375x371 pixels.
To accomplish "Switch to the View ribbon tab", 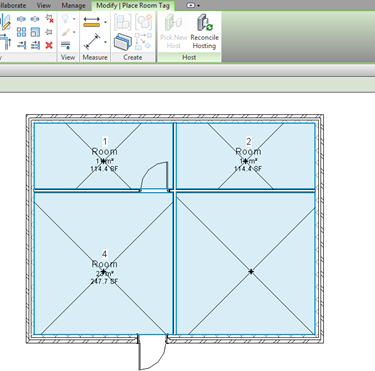I will click(44, 5).
